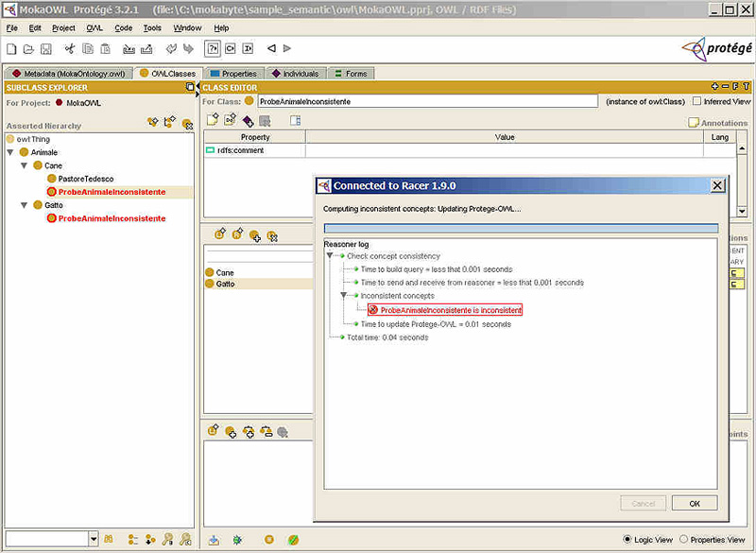The image size is (756, 553).
Task: Go back with left triangle arrow
Action: click(x=271, y=48)
